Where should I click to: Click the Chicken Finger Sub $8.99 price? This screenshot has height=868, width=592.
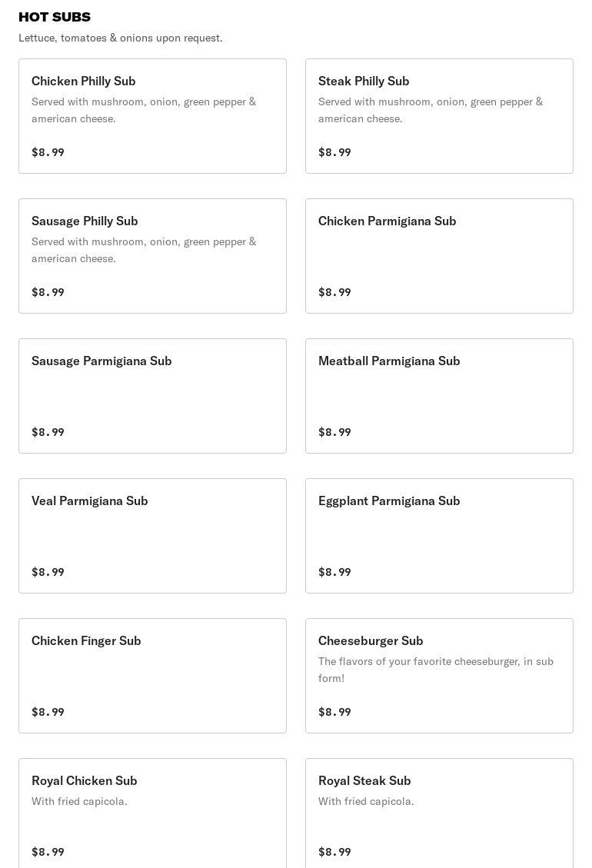(x=48, y=712)
